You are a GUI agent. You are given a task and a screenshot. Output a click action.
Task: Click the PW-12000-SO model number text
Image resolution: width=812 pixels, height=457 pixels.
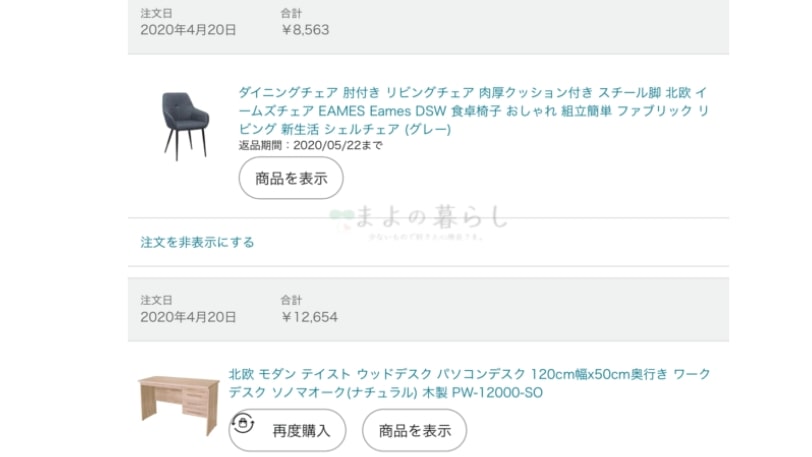pyautogui.click(x=497, y=393)
